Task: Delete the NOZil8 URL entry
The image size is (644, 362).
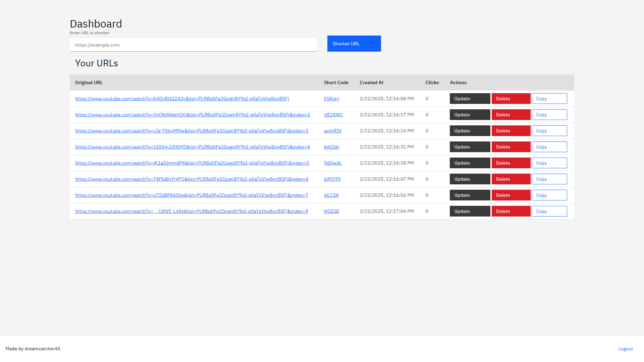Action: click(511, 211)
